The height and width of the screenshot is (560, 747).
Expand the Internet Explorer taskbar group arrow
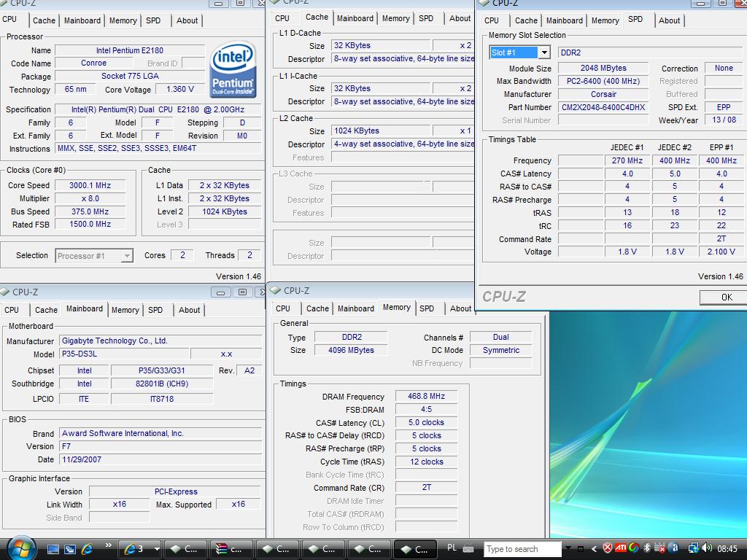(x=157, y=549)
